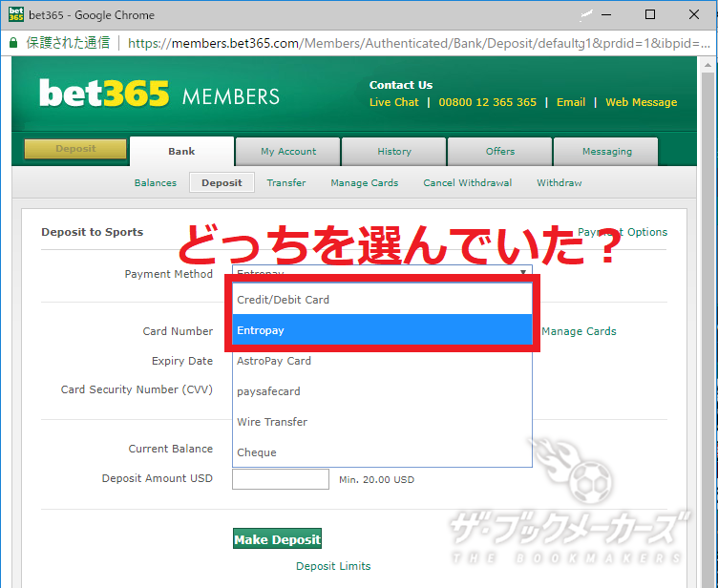Go to the Withdraw sub-tab
718x588 pixels.
[560, 182]
